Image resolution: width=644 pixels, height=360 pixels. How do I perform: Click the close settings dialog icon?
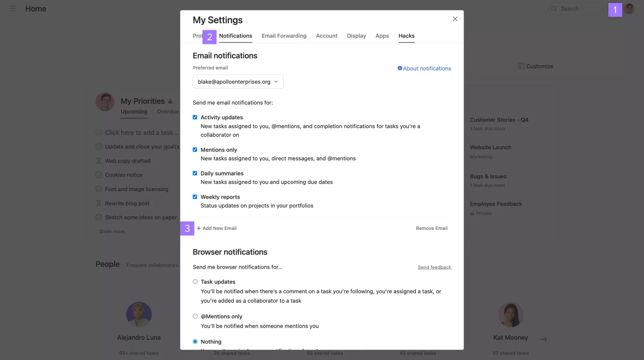coord(455,19)
